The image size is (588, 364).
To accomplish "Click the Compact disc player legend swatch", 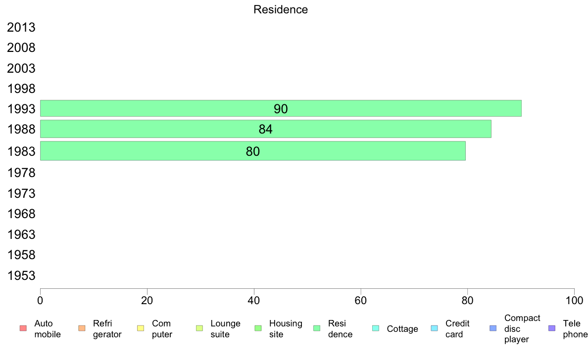I will [x=493, y=328].
